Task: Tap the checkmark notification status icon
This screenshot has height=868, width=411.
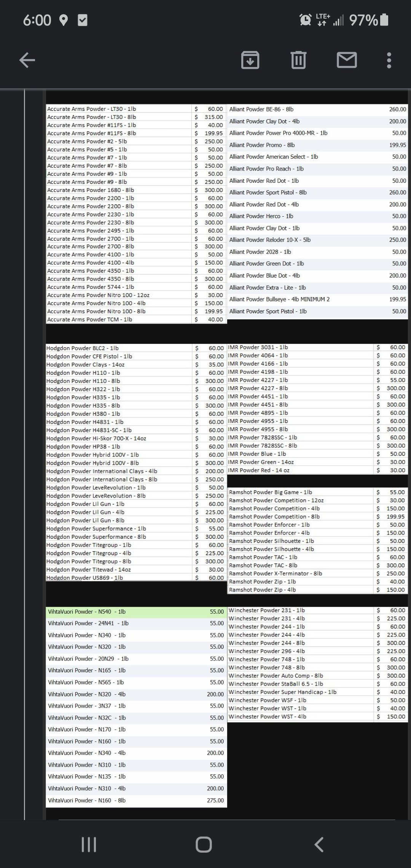Action: click(x=83, y=20)
